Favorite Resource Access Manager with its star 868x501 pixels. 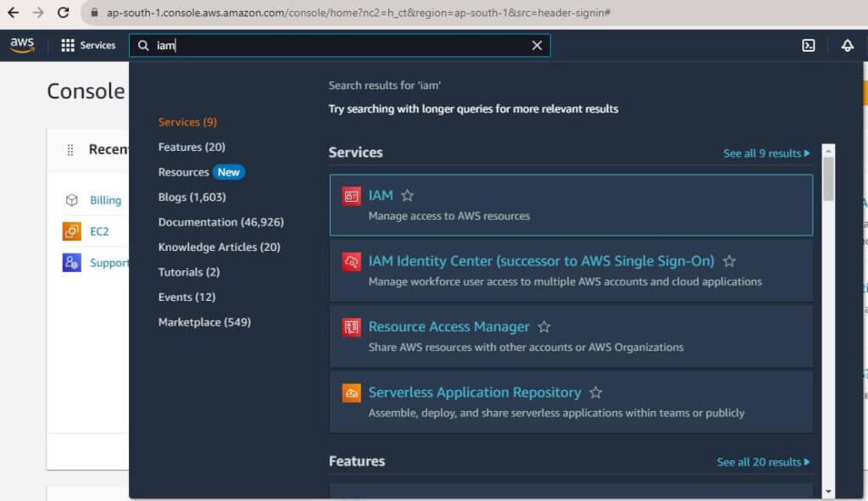[x=544, y=326]
